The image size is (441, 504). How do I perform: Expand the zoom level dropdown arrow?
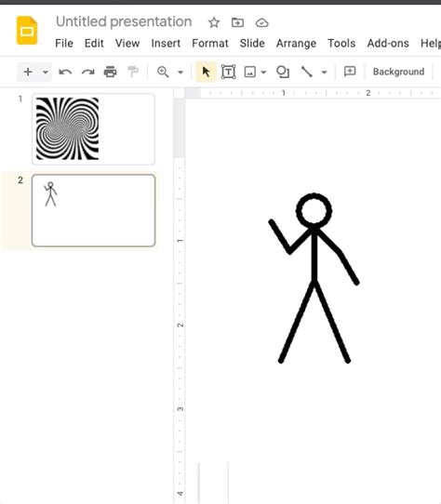pos(180,72)
